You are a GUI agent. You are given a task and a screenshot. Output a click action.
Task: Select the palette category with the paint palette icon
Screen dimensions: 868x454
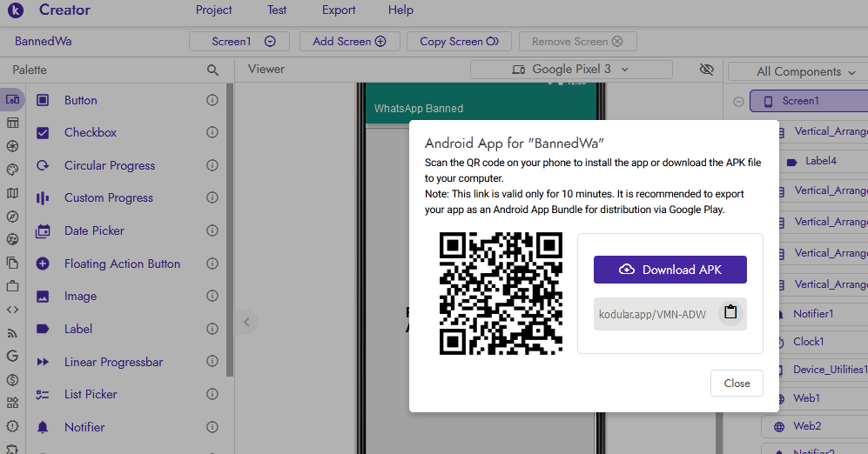12,170
